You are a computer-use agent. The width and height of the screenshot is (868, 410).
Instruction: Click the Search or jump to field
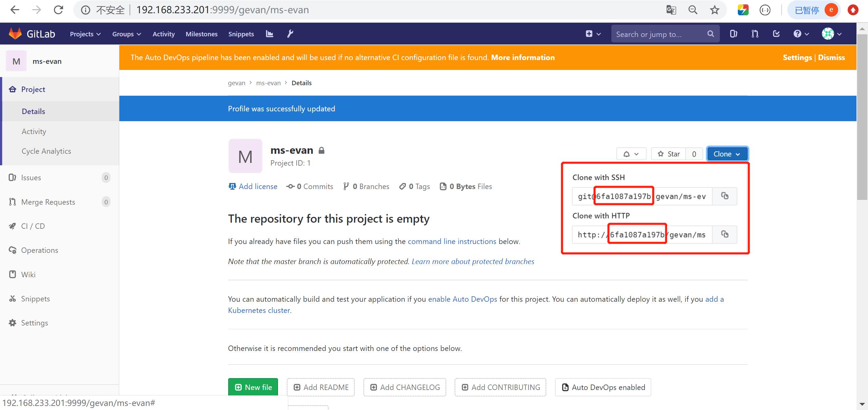(x=659, y=34)
